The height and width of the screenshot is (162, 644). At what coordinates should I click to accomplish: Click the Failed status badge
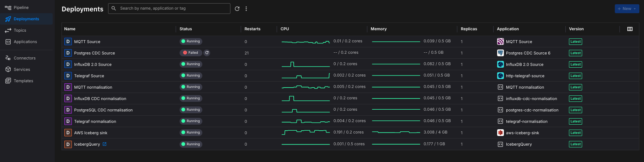191,53
